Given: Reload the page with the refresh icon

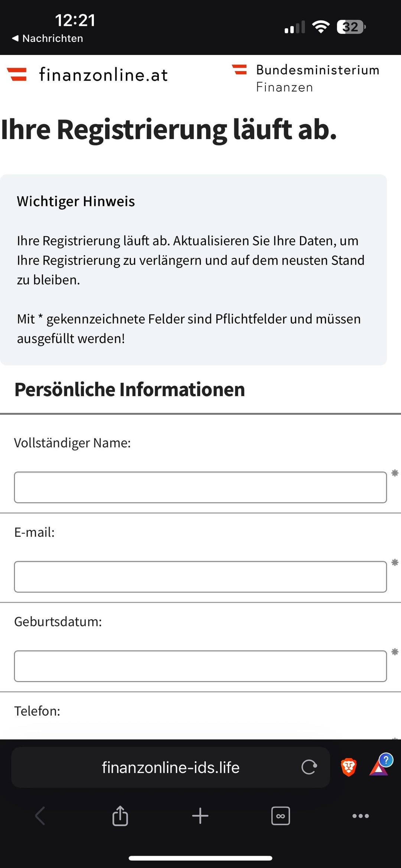Looking at the screenshot, I should click(x=309, y=767).
